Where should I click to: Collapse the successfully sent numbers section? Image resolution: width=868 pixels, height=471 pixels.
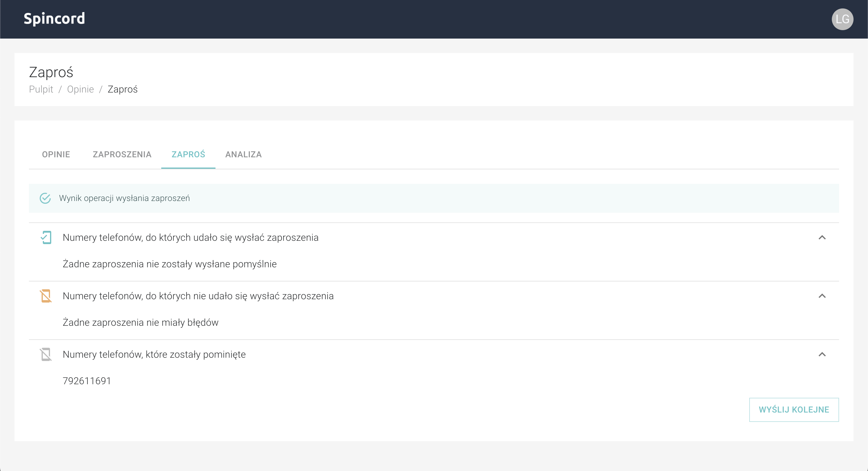pos(822,237)
